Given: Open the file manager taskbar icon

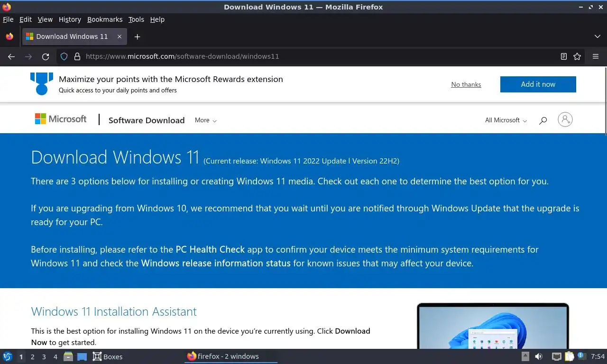Looking at the screenshot, I should click(x=68, y=356).
